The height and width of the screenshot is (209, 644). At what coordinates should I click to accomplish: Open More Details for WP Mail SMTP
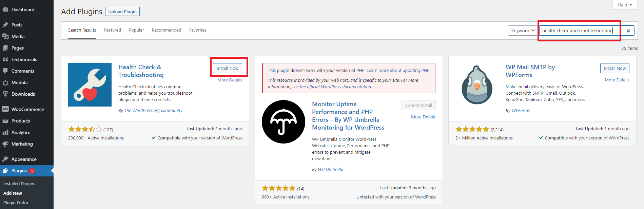click(x=617, y=80)
